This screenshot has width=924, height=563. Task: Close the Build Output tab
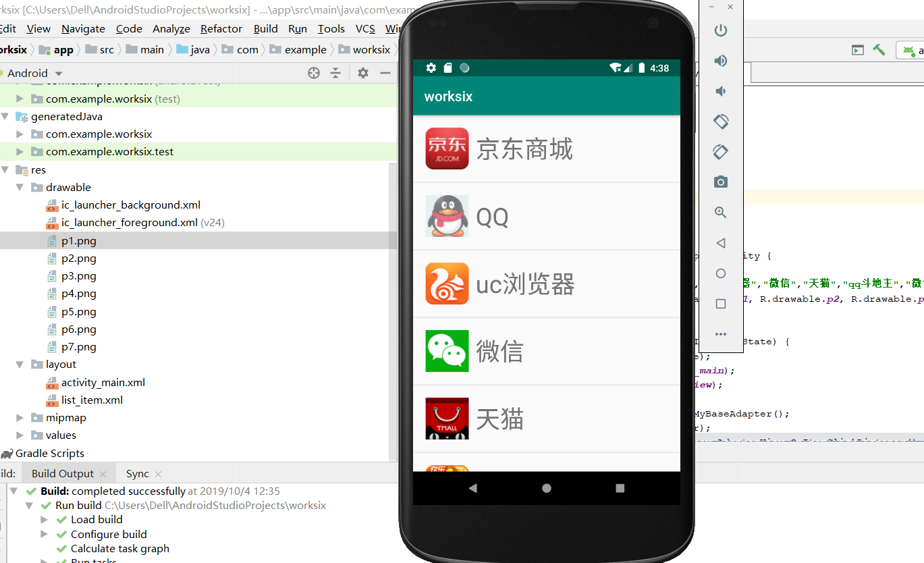pos(103,474)
